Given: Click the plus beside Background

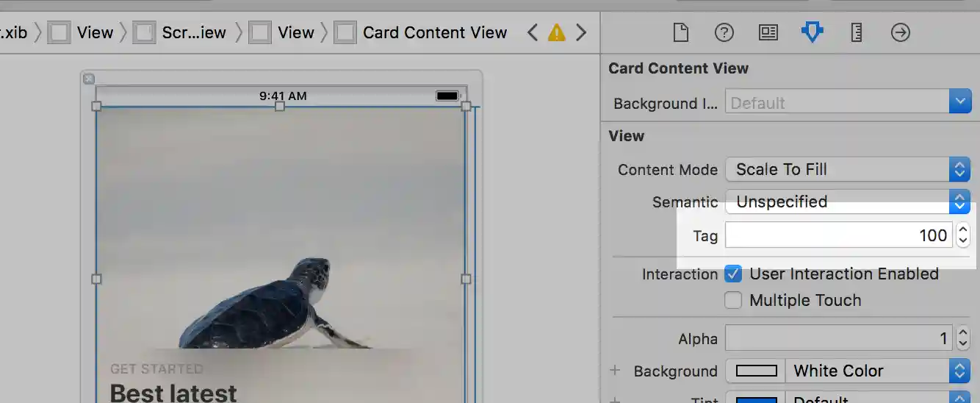Looking at the screenshot, I should 615,371.
